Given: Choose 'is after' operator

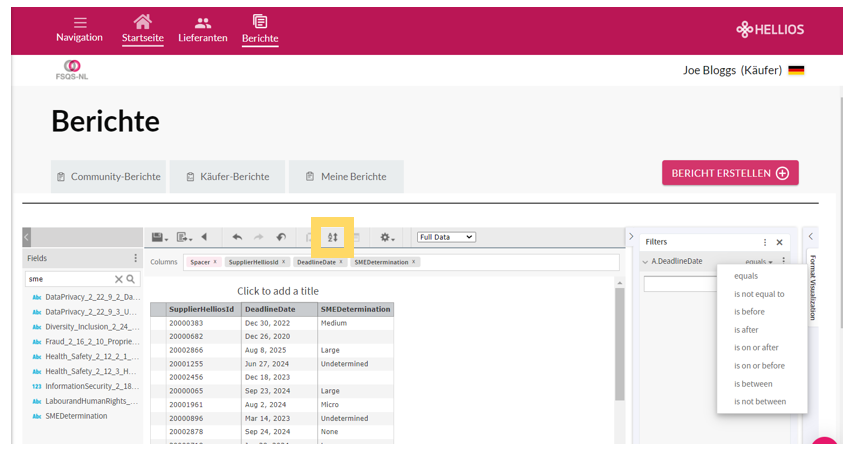Looking at the screenshot, I should click(746, 330).
